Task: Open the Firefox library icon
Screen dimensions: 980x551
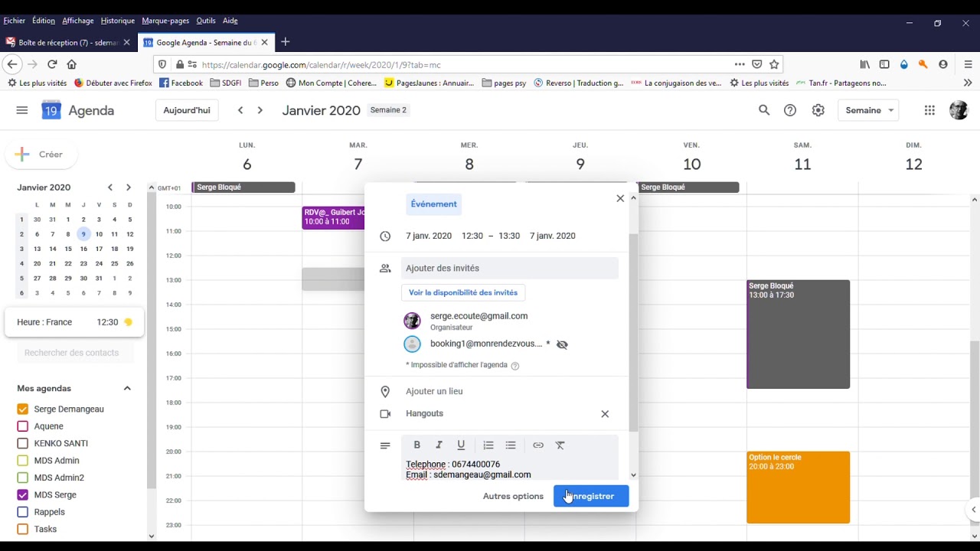Action: click(x=864, y=64)
